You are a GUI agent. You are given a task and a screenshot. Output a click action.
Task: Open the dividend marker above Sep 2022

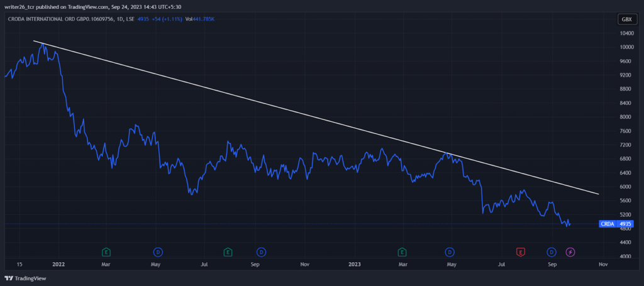261,252
